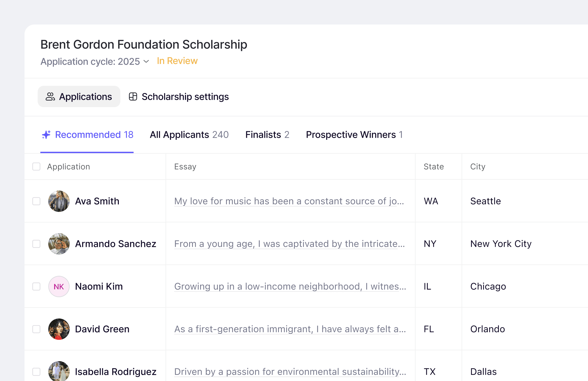This screenshot has height=381, width=588.
Task: Click Armando Sanchez's avatar
Action: pyautogui.click(x=59, y=244)
